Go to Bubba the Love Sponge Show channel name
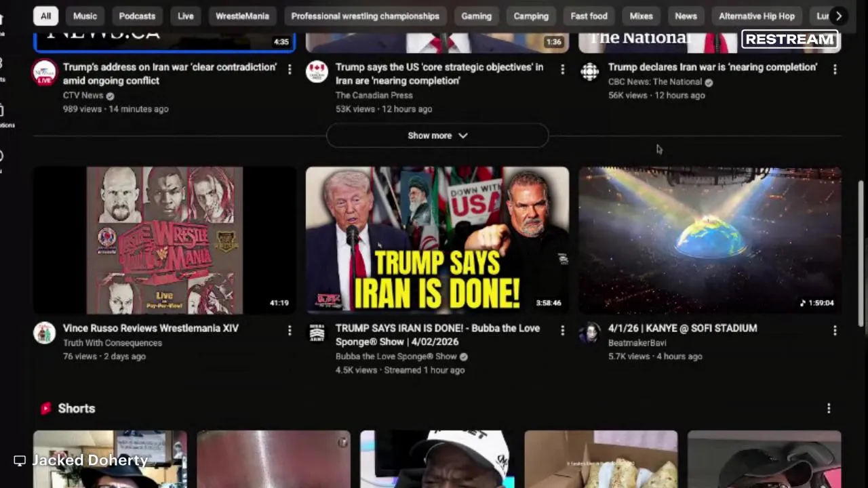Viewport: 868px width, 488px height. [396, 357]
